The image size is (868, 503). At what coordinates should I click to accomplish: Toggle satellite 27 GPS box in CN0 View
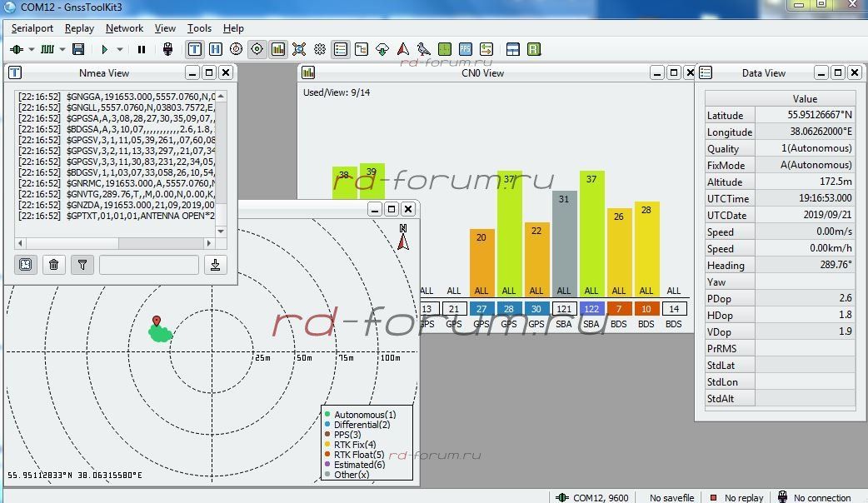point(481,309)
